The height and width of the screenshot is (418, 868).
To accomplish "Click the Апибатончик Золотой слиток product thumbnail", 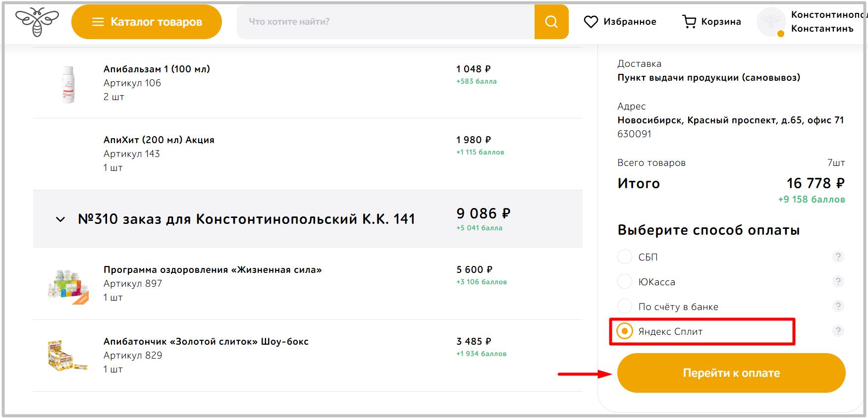I will pos(67,355).
